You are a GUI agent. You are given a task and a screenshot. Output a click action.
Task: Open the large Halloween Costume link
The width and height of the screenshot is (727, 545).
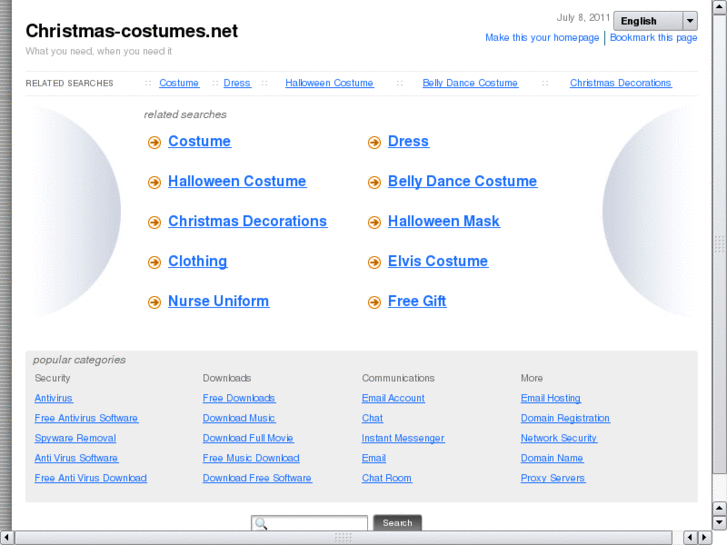[237, 181]
